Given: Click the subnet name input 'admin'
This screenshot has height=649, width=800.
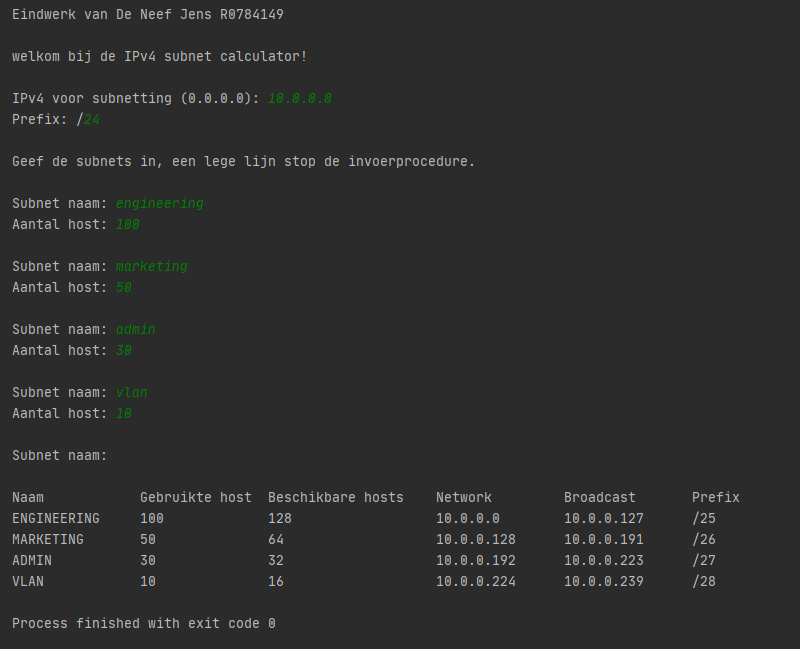Looking at the screenshot, I should pyautogui.click(x=135, y=330).
